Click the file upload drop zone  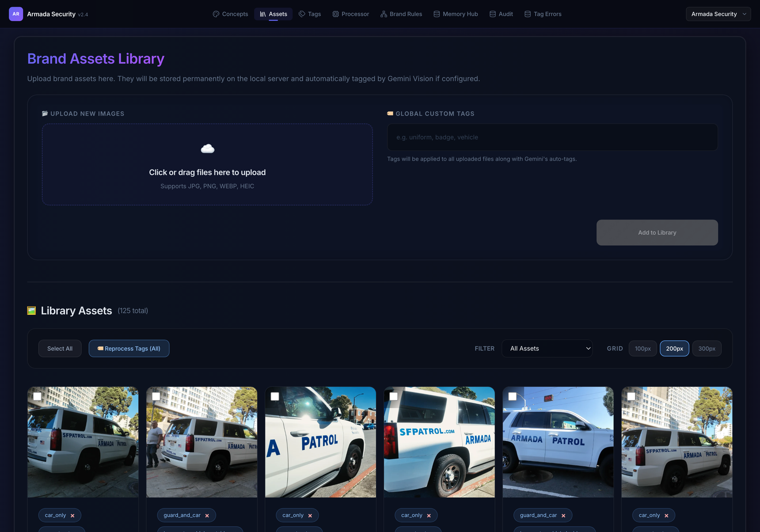pos(207,164)
